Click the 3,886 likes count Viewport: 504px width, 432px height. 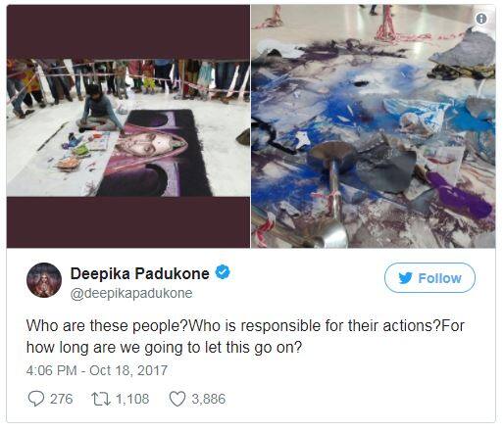(209, 399)
